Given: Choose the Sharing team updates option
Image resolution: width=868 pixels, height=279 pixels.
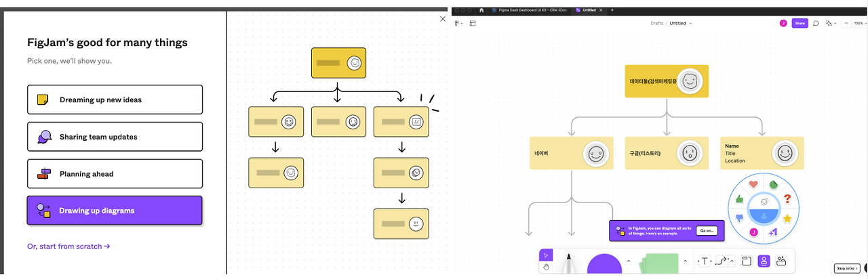Looking at the screenshot, I should pos(115,137).
